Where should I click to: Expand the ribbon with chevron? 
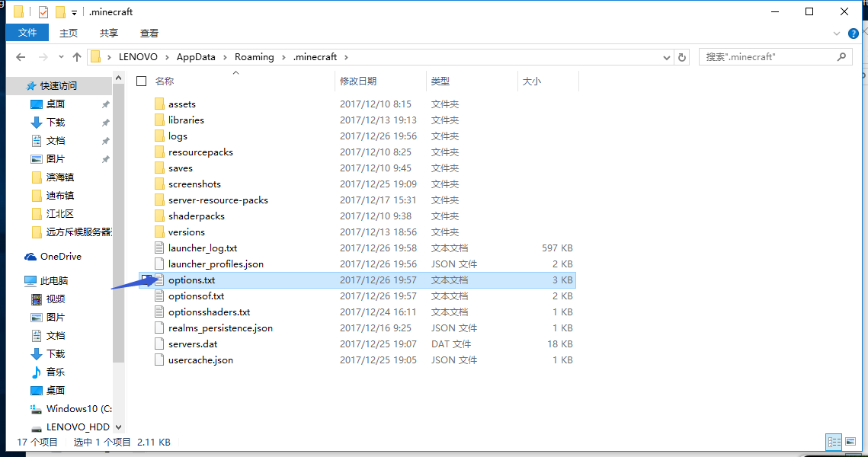(x=837, y=34)
